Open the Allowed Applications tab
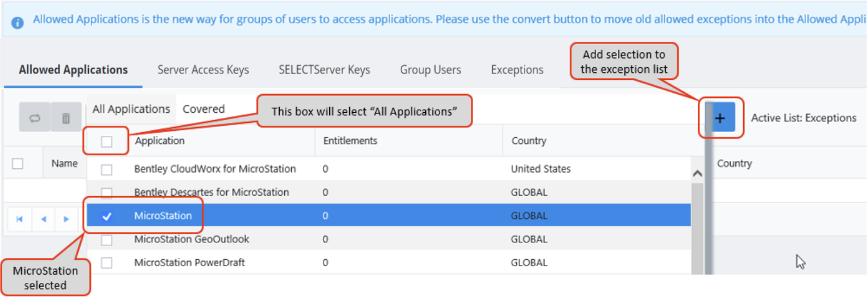The image size is (868, 301). click(73, 70)
